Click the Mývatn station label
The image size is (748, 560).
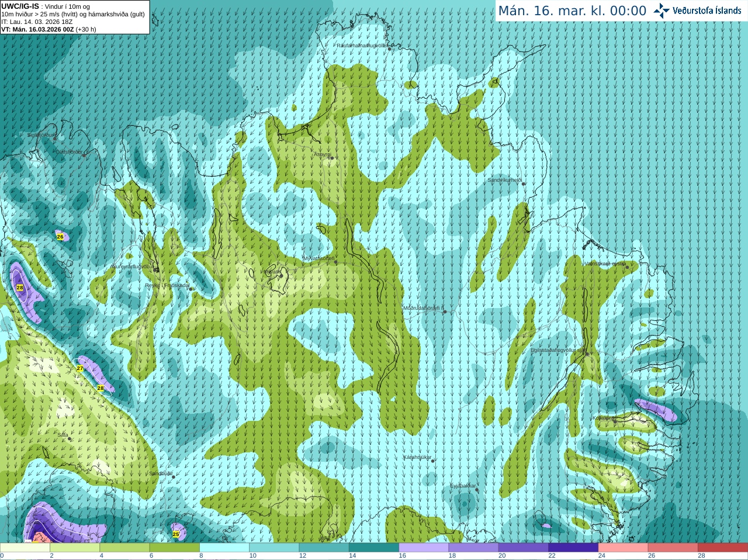(x=272, y=272)
